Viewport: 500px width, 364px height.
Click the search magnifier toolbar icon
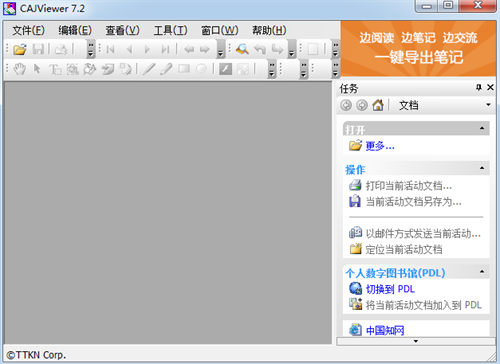(x=242, y=49)
